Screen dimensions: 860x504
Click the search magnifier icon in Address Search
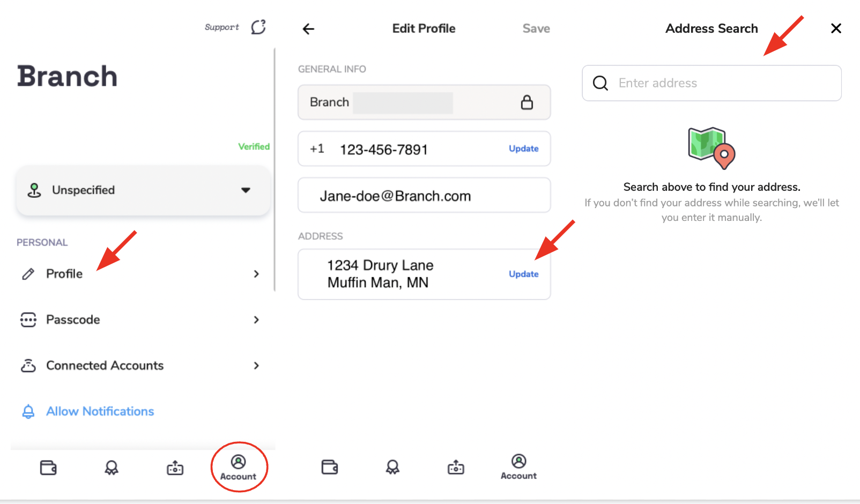(600, 83)
